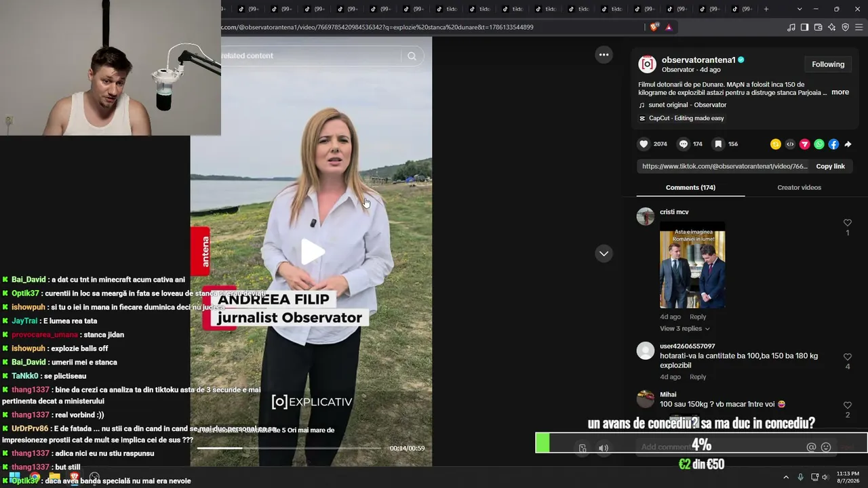Open observatorantena1 profile avatar

pyautogui.click(x=647, y=64)
